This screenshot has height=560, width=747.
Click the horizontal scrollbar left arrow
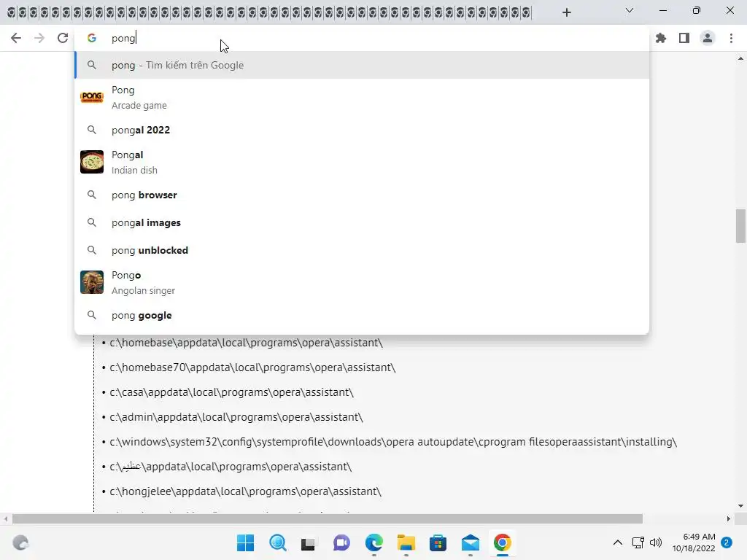pos(5,518)
